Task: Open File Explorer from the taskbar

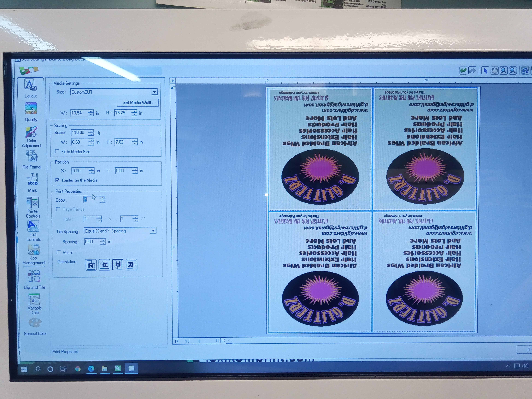Action: [x=104, y=369]
